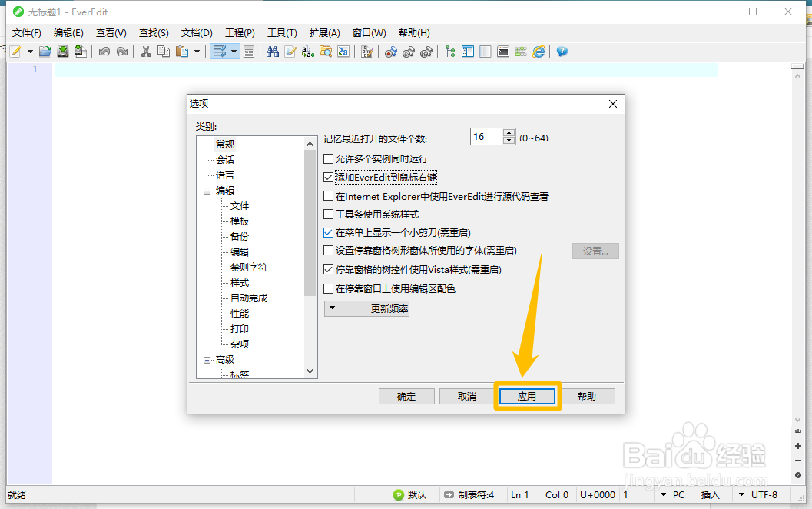812x509 pixels.
Task: Click the blank panel layout icon
Action: point(486,52)
